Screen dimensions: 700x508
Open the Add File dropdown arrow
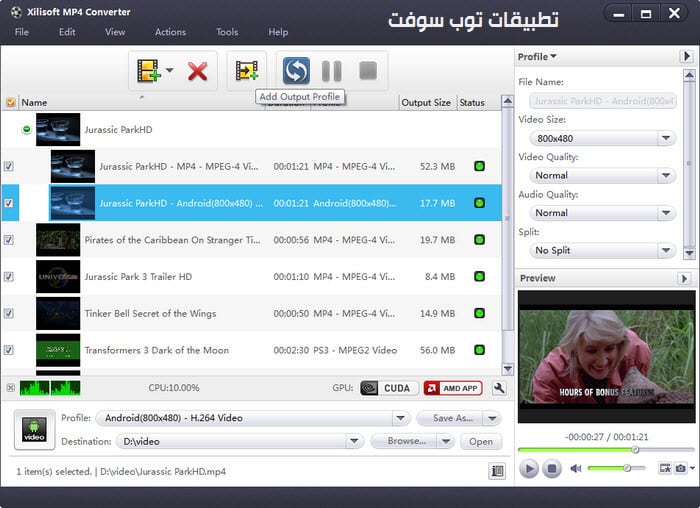[x=169, y=71]
